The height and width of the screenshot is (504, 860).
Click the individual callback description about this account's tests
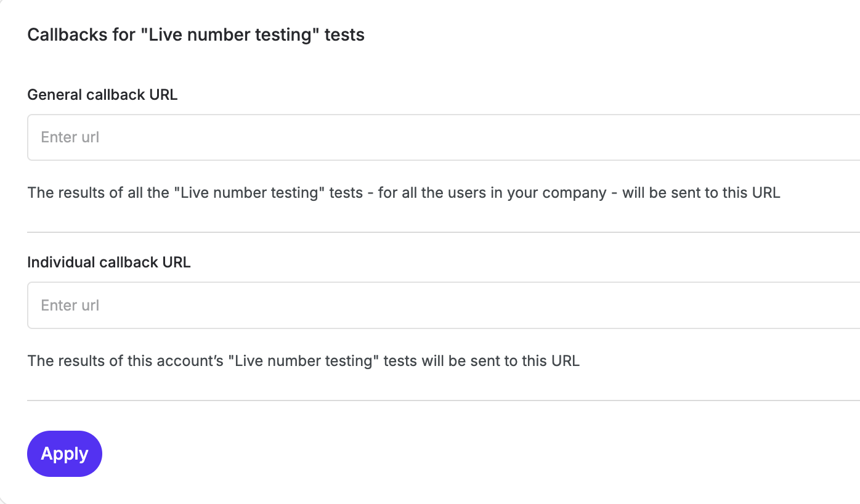pos(303,360)
